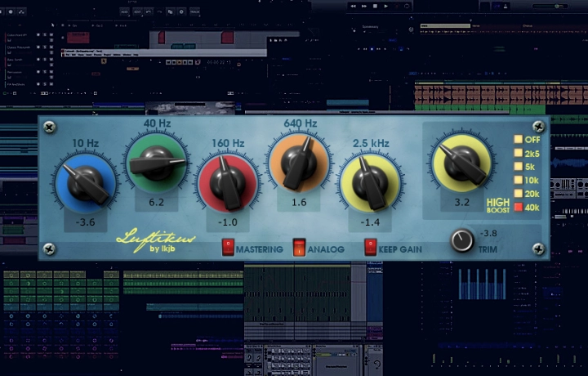The image size is (588, 376).
Task: Click the settings gear in background DAW toolbar
Action: 181,11
